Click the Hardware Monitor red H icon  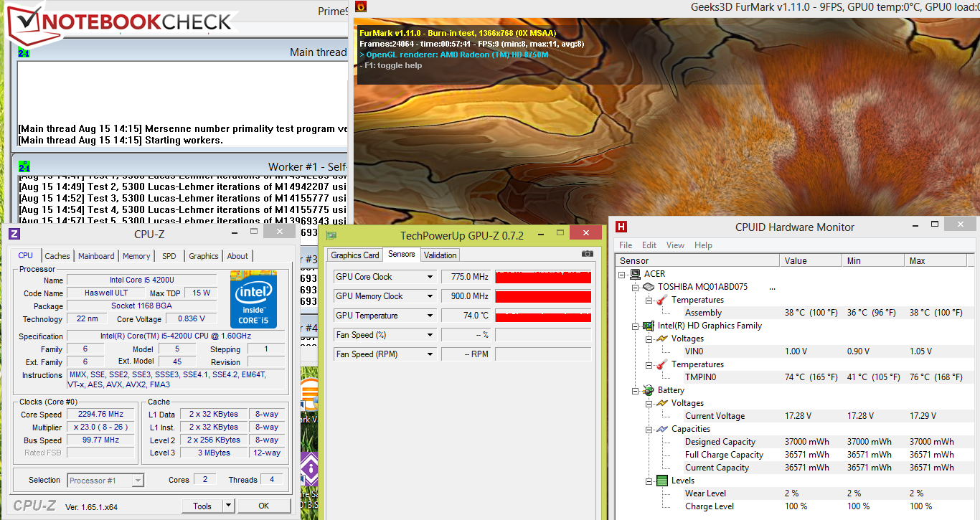point(621,227)
